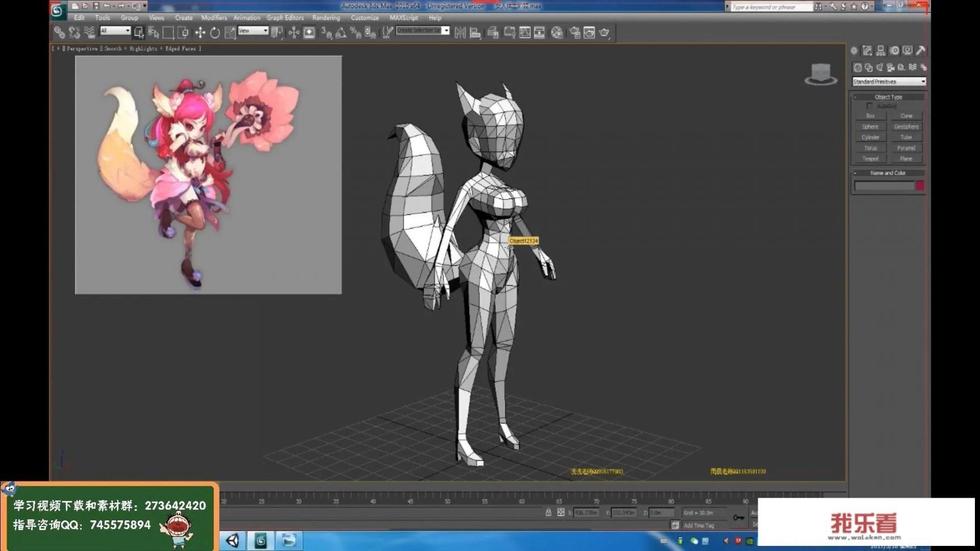
Task: Open the Quick Access toolbar dropdown arrow
Action: 145,6
